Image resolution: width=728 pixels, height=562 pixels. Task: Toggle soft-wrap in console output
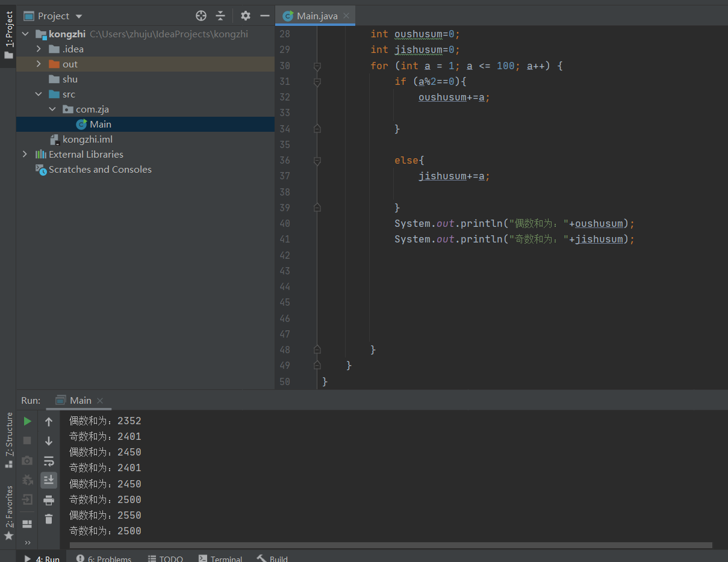coord(49,460)
